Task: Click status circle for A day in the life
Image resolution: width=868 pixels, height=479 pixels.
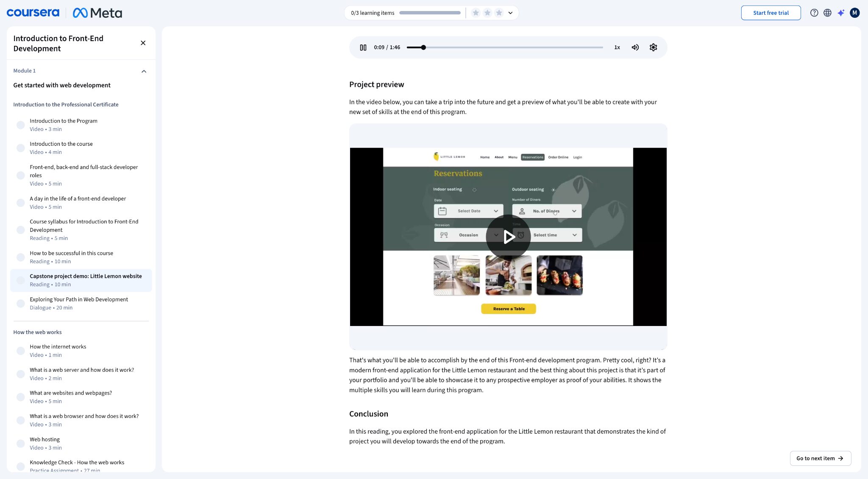Action: point(20,203)
